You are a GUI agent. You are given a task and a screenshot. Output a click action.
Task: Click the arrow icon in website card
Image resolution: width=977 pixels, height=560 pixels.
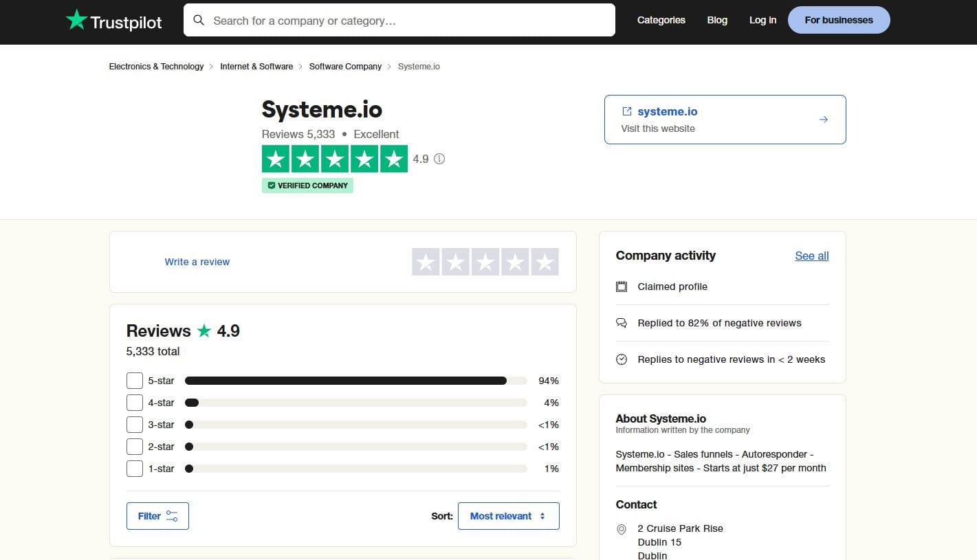[824, 120]
